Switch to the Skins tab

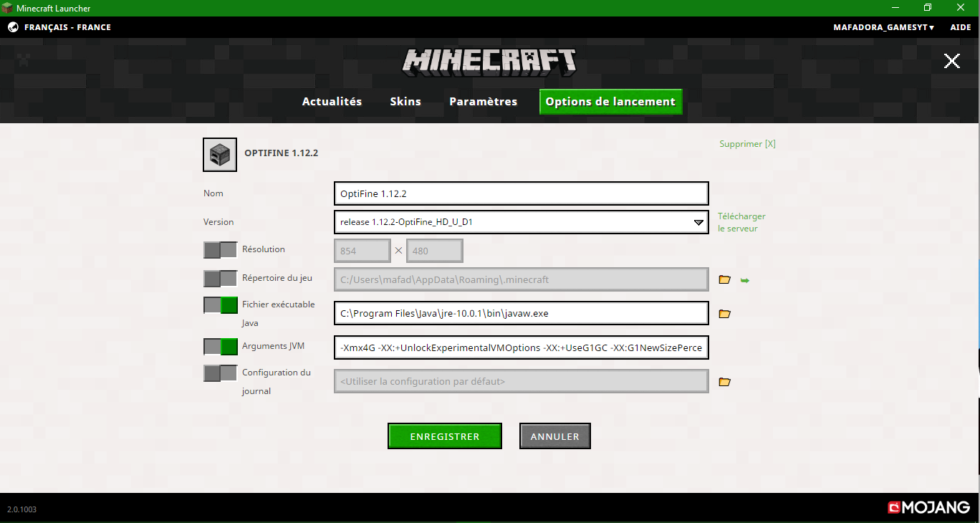[x=405, y=102]
